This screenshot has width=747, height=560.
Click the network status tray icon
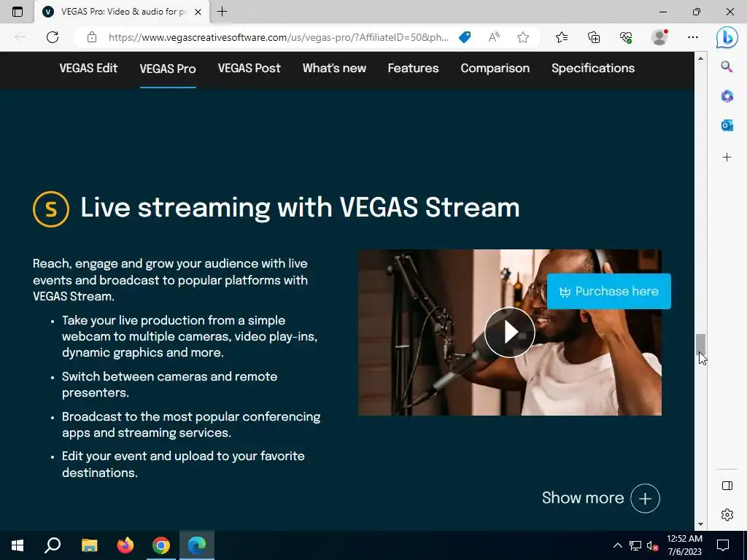tap(635, 545)
